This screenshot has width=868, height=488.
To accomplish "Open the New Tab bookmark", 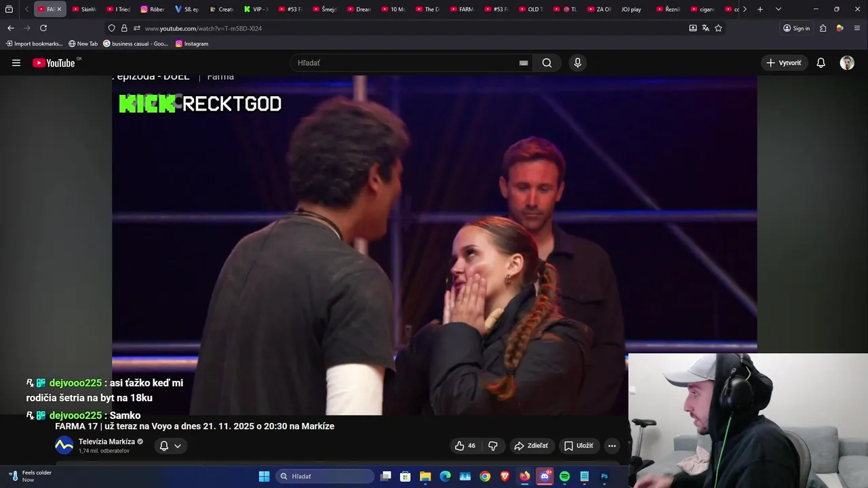I will [x=83, y=43].
